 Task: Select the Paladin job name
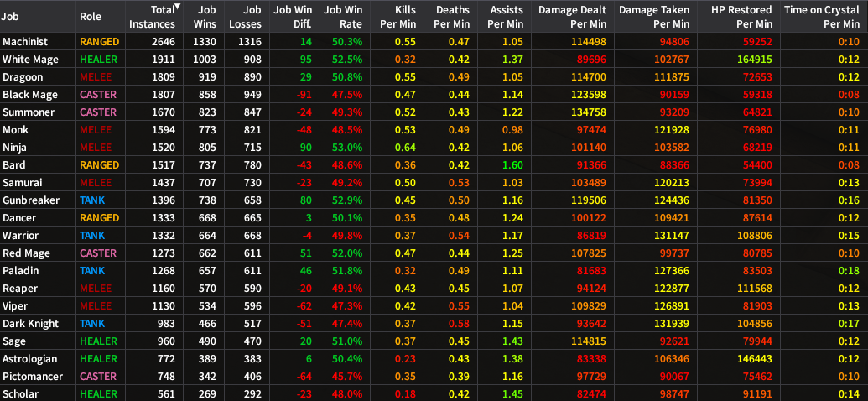coord(20,271)
